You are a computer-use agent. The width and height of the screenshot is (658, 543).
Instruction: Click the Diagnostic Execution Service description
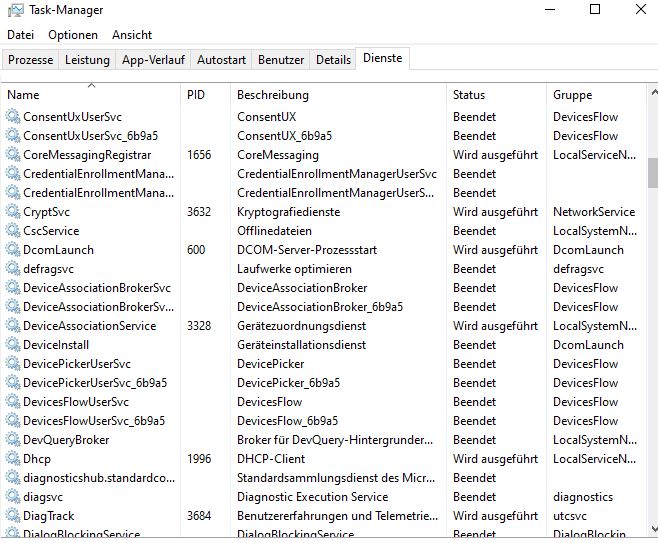[312, 497]
